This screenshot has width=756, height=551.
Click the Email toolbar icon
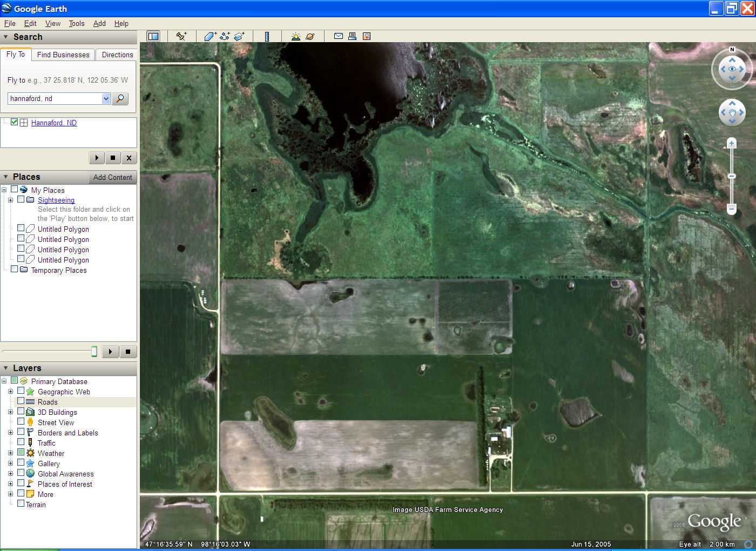[338, 36]
